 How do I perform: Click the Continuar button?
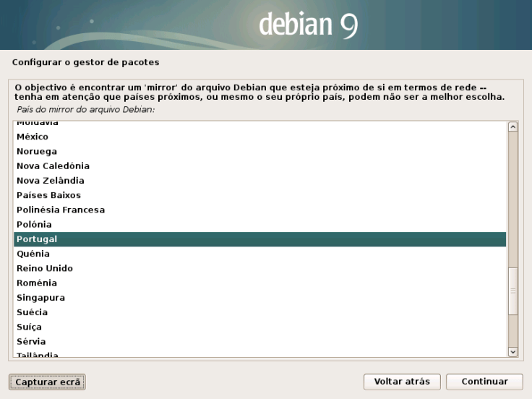click(484, 381)
